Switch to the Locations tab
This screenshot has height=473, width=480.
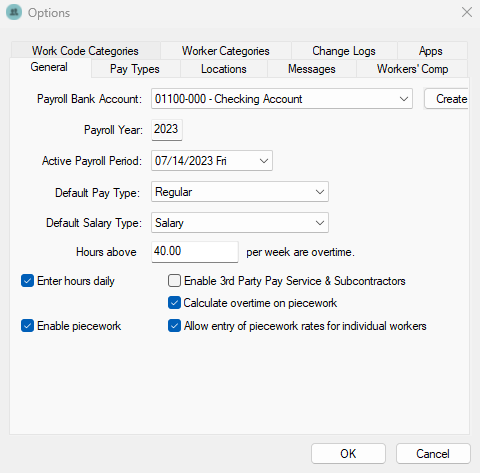224,69
